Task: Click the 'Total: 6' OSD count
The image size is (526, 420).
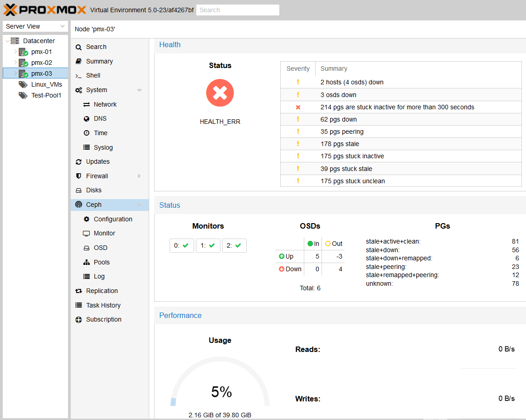Action: [x=310, y=288]
